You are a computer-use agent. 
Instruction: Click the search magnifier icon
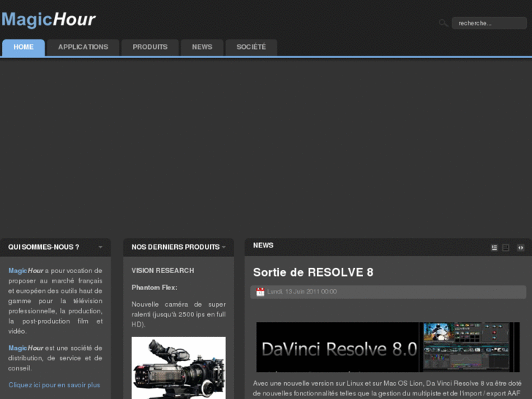(443, 23)
